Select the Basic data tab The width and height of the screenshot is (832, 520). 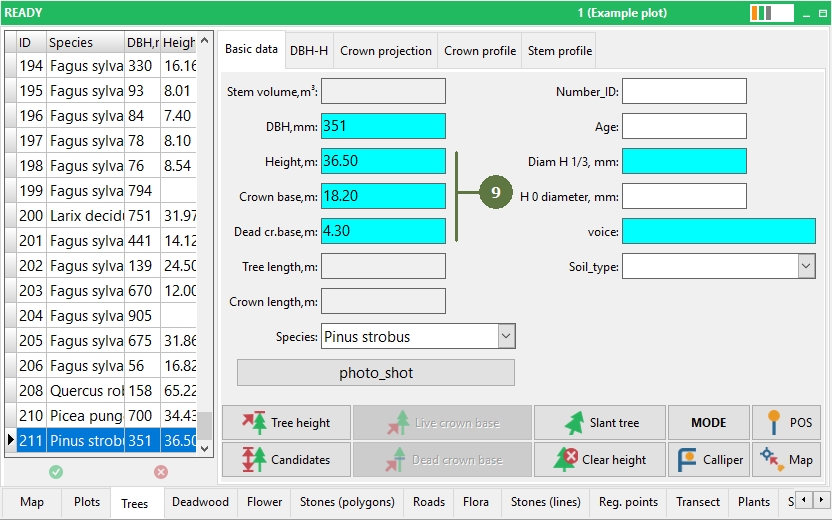click(252, 49)
